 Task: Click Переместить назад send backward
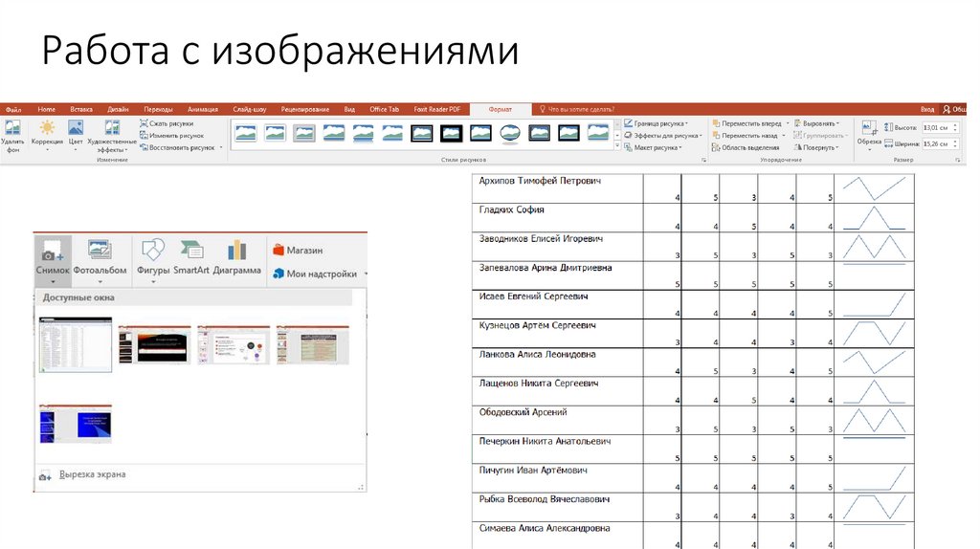tap(745, 136)
